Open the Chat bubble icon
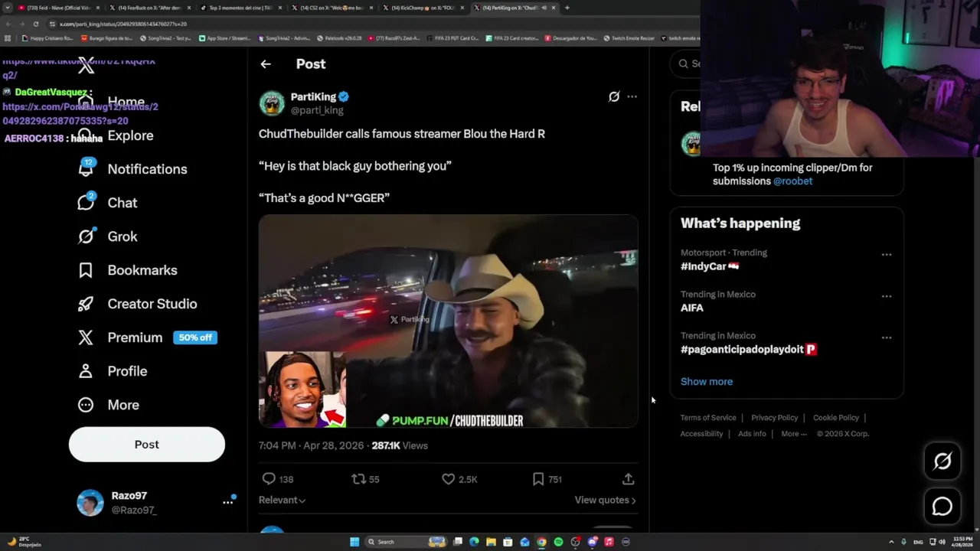Image resolution: width=980 pixels, height=551 pixels. 86,202
